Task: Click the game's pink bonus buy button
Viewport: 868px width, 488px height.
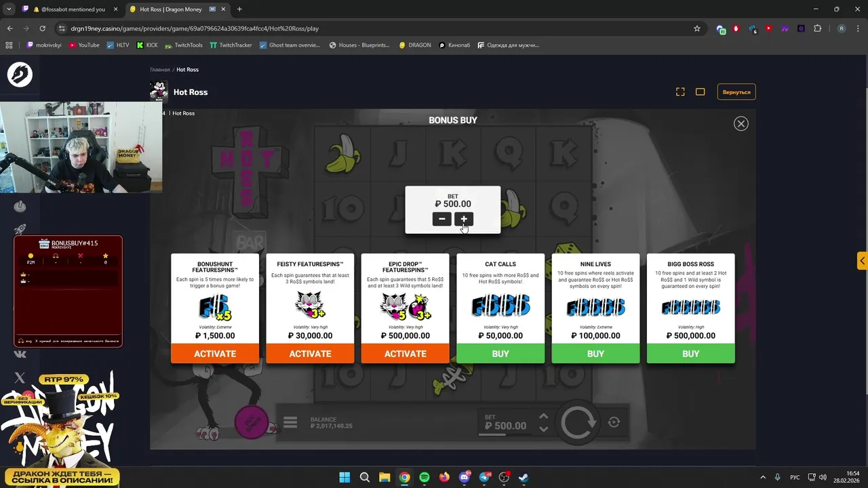Action: click(252, 422)
